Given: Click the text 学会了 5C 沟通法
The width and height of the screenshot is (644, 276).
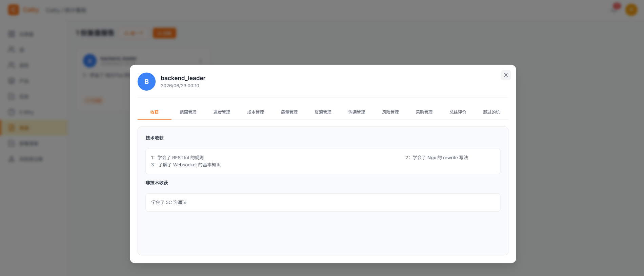Looking at the screenshot, I should coord(169,202).
